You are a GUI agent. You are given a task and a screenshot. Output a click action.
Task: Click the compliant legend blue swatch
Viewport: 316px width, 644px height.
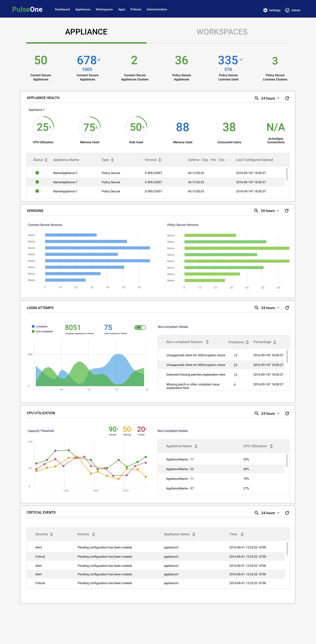point(33,326)
